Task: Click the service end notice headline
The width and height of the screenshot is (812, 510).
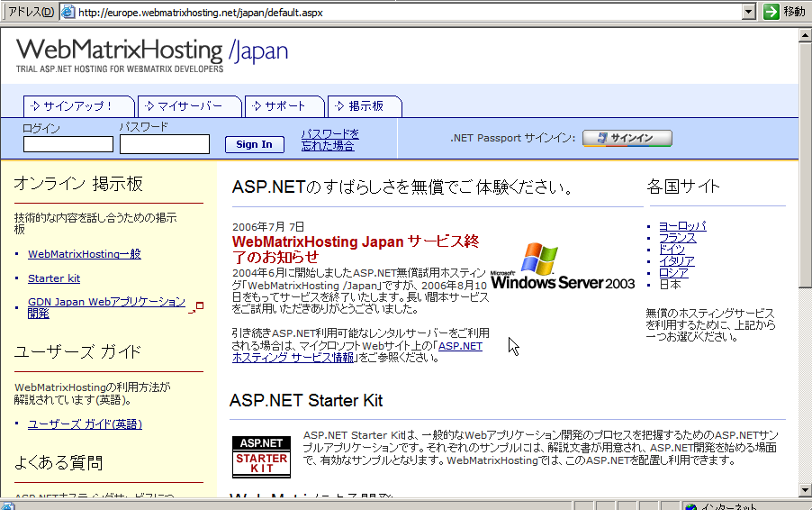Action: coord(356,250)
